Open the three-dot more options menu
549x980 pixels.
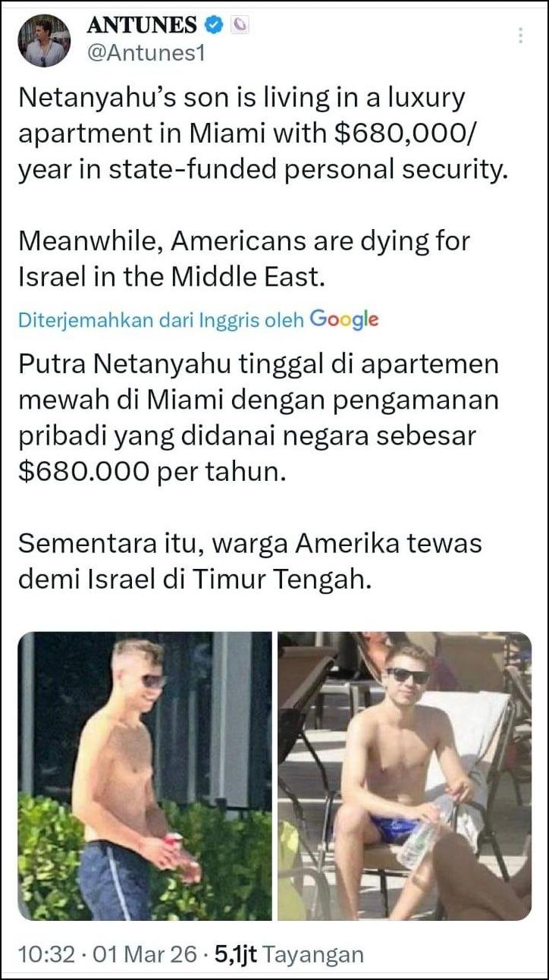pos(520,36)
